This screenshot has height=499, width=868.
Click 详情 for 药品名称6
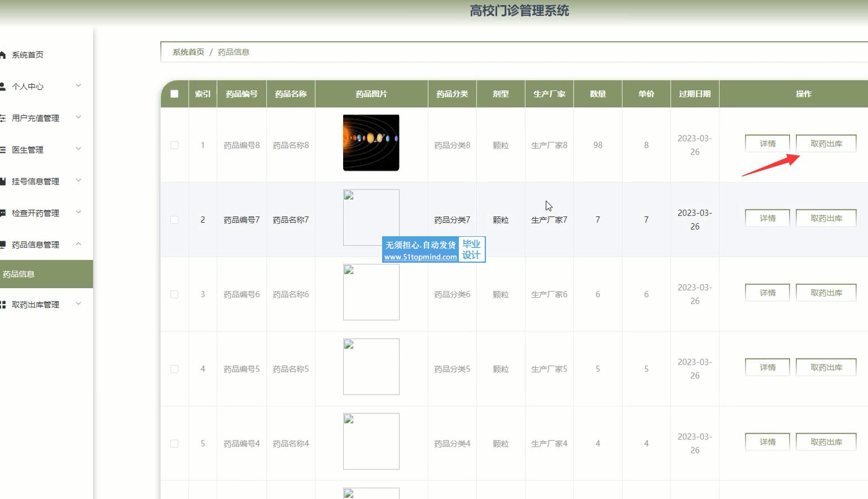(x=768, y=293)
